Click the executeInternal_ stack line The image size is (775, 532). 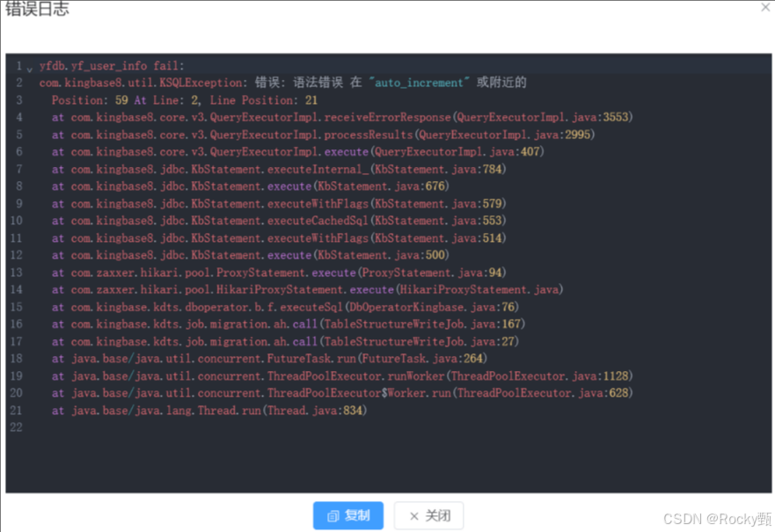click(279, 170)
